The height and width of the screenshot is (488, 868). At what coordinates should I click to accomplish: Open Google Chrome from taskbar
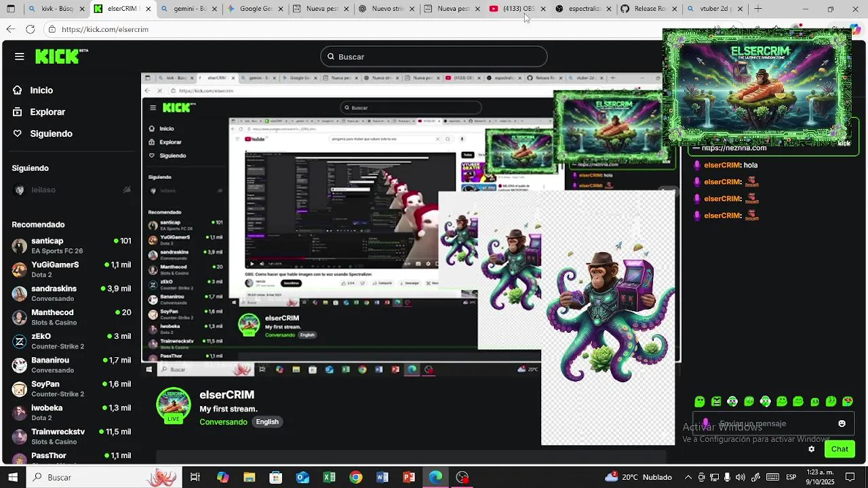click(355, 477)
